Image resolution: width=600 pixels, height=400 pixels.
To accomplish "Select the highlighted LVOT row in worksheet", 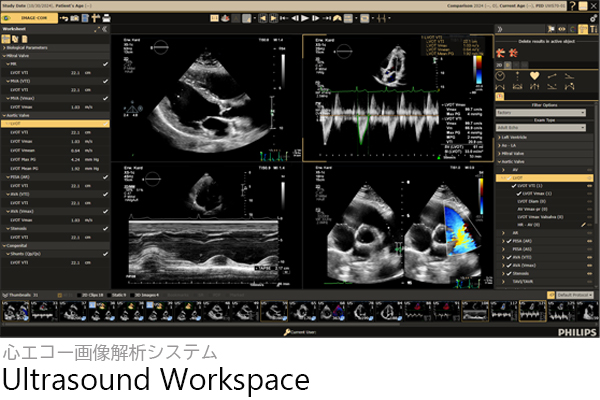I will pyautogui.click(x=55, y=124).
